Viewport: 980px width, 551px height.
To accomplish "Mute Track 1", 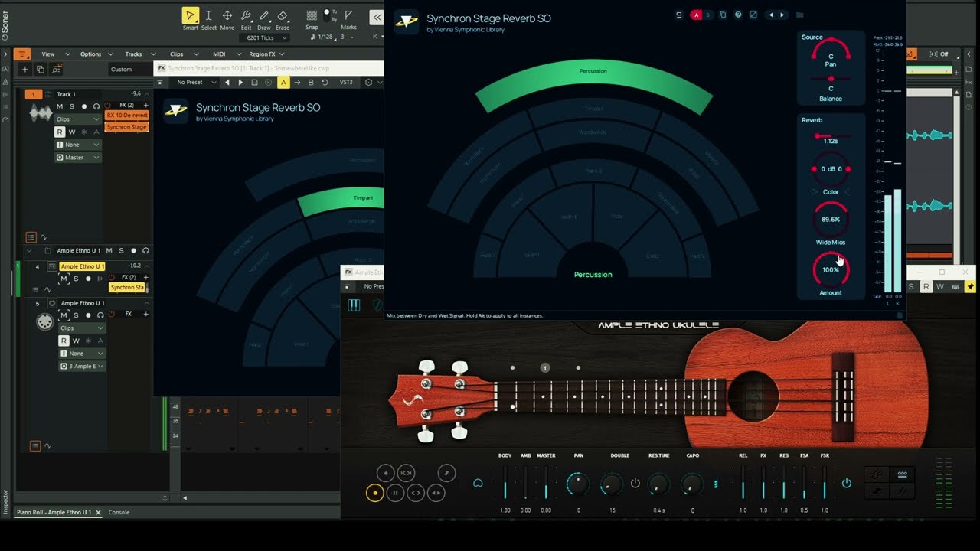I will coord(60,106).
